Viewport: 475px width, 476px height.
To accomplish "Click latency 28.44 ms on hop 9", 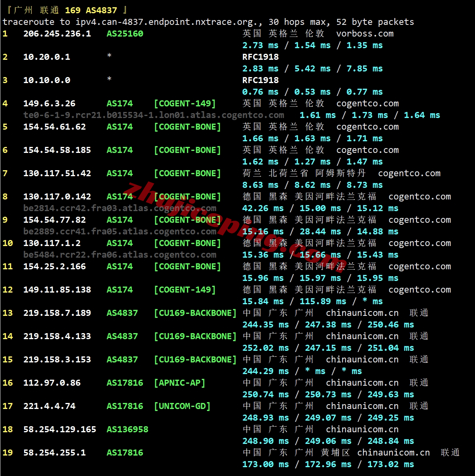I will coord(320,232).
